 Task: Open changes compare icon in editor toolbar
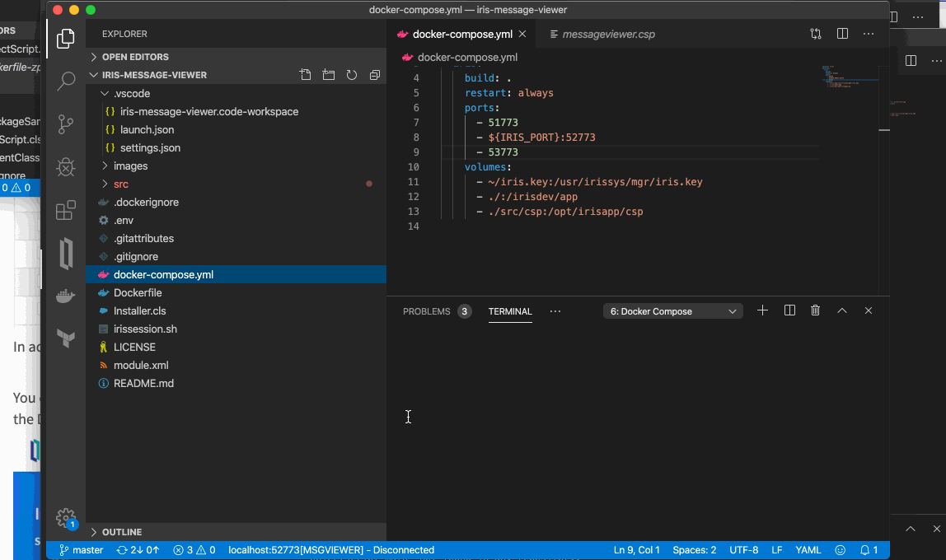point(816,34)
